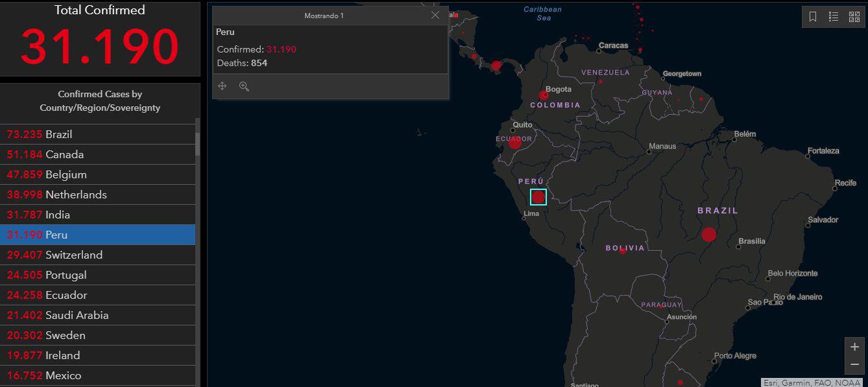This screenshot has height=387, width=868.
Task: Select Brazil in the country list
Action: point(97,134)
